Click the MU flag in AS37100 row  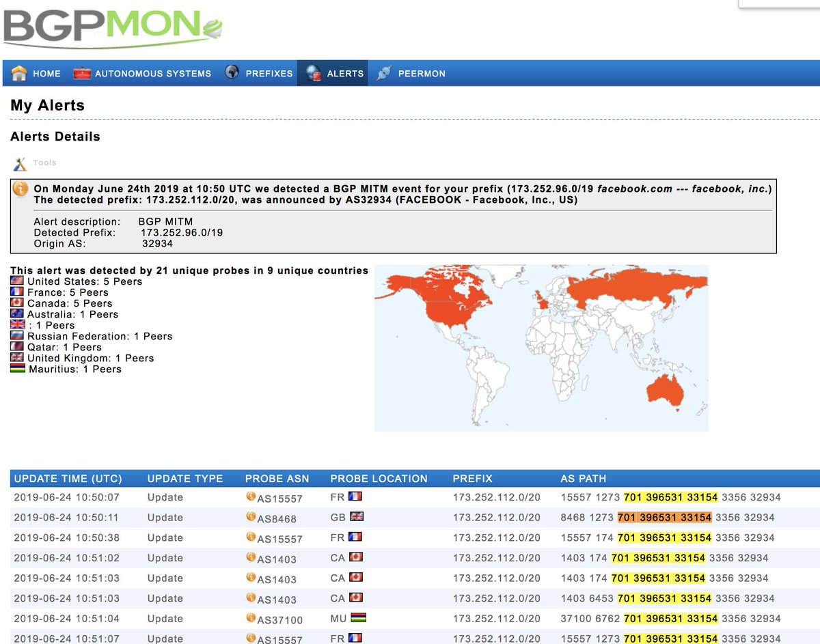(358, 618)
